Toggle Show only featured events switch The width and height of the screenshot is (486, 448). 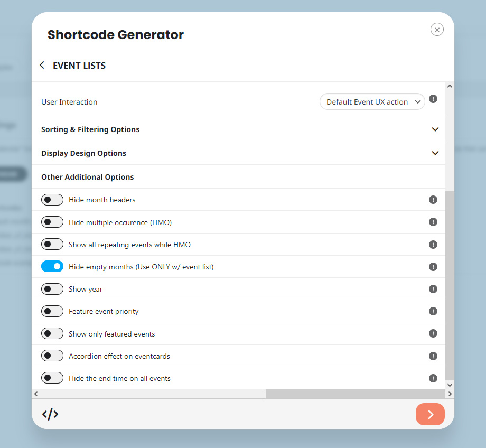click(52, 333)
